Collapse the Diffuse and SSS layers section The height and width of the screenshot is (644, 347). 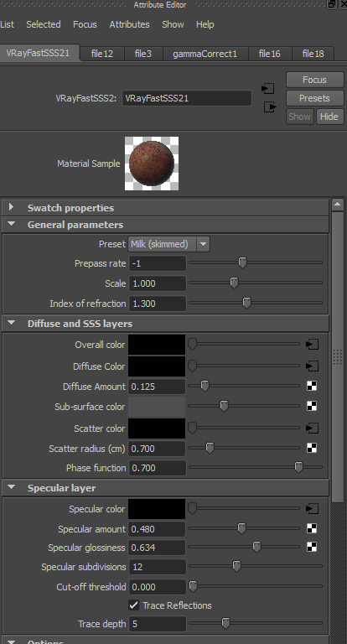11,323
